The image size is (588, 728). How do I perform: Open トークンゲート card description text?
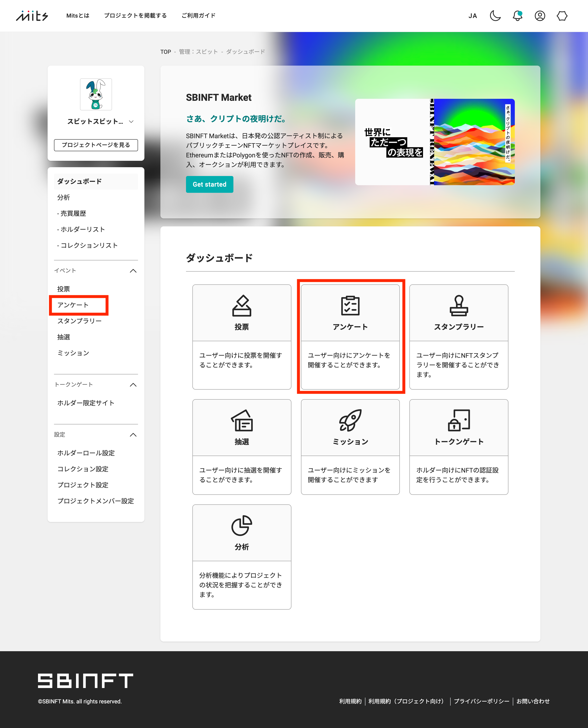(458, 475)
